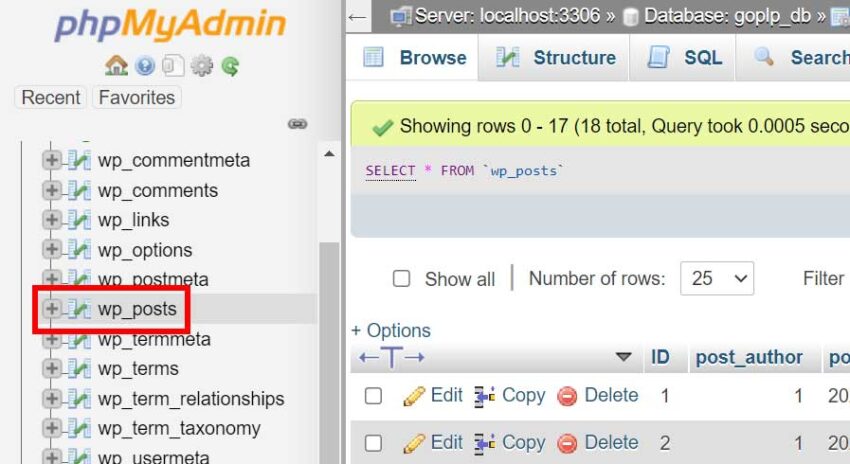
Task: Click the wp_comments table icon
Action: 79,190
